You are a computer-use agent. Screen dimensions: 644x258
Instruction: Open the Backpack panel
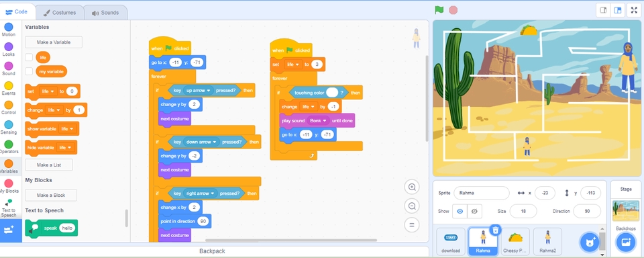coord(213,251)
